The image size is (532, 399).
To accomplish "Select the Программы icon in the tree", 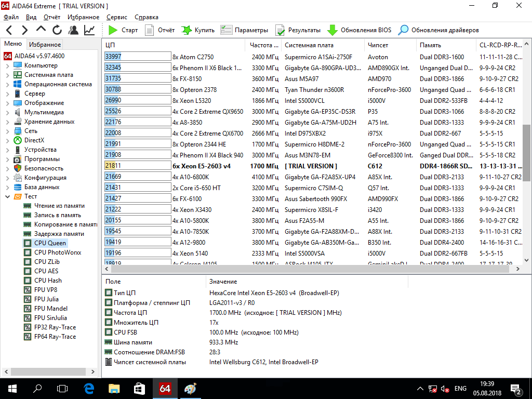I will [x=18, y=159].
